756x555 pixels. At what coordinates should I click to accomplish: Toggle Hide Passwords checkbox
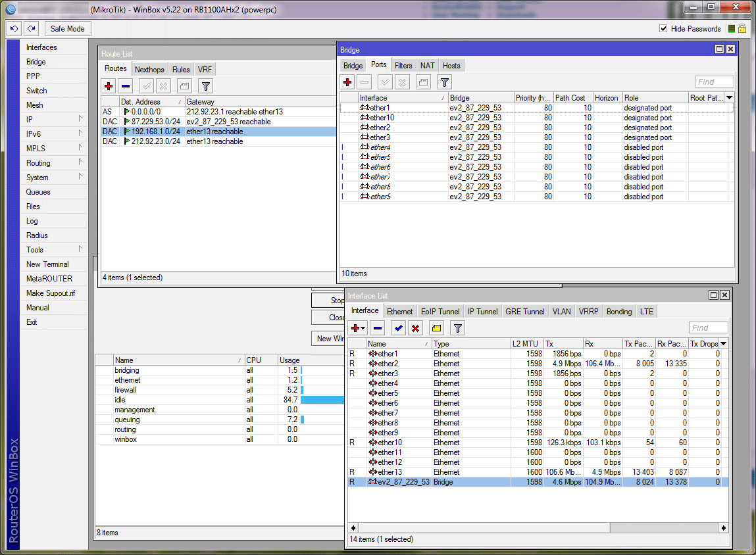663,29
